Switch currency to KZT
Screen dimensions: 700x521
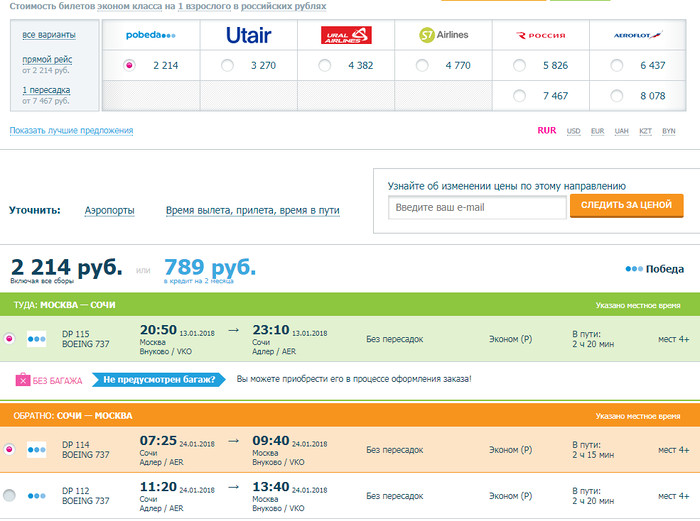(x=646, y=131)
